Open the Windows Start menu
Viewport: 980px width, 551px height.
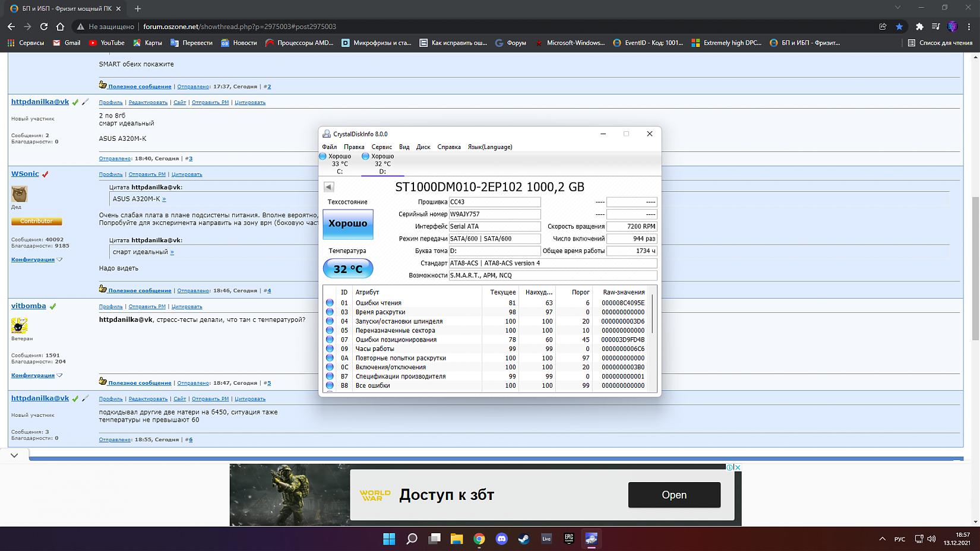[389, 539]
